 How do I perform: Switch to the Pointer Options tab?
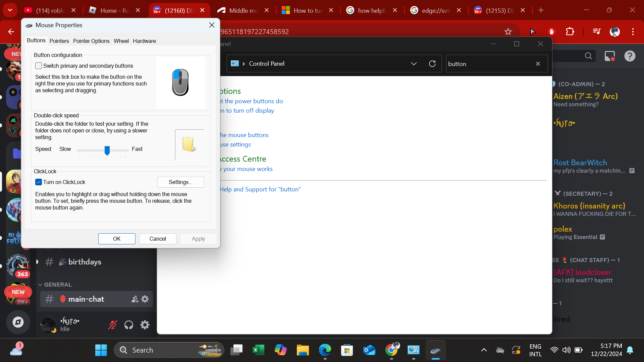[x=91, y=41]
